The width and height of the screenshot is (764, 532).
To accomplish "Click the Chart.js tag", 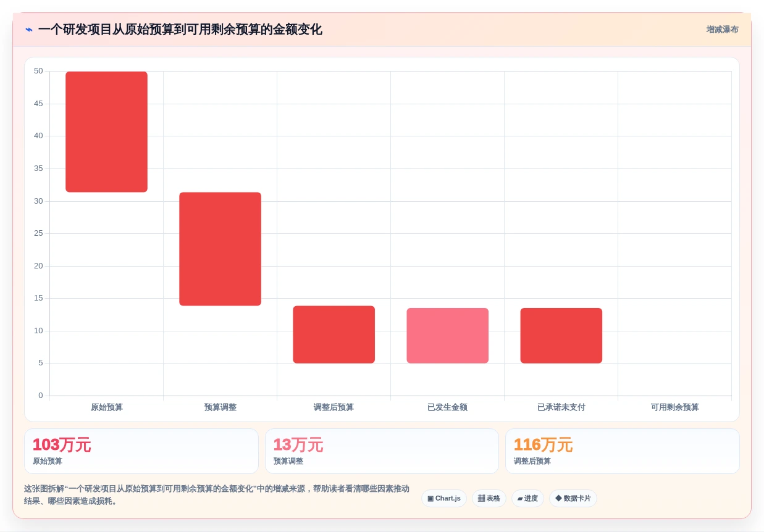I will click(444, 498).
